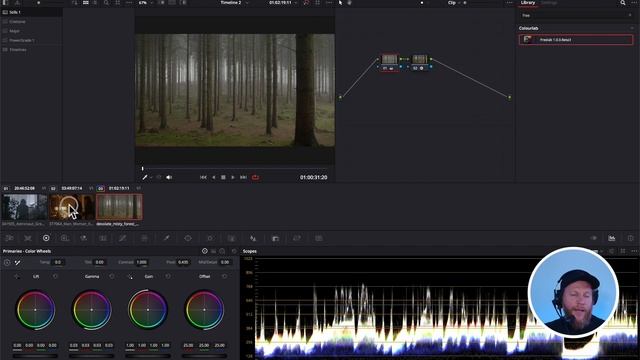Mute audio with the speaker icon

[169, 177]
